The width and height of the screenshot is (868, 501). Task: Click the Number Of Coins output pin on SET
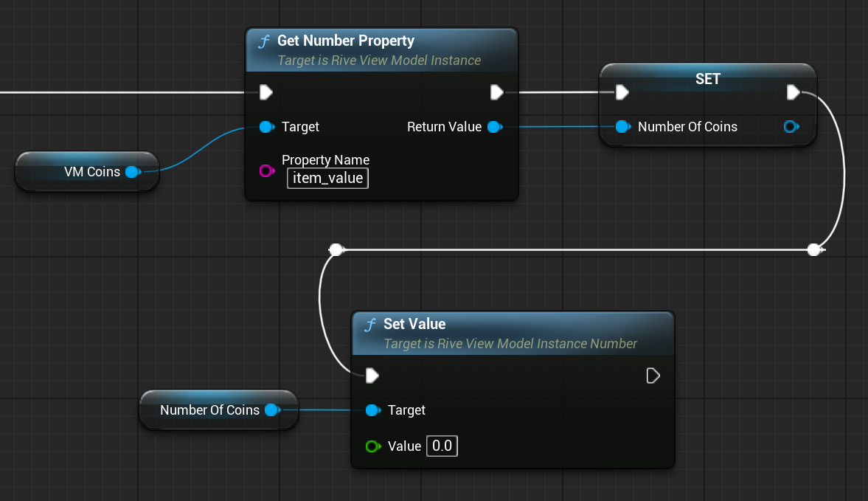[791, 127]
